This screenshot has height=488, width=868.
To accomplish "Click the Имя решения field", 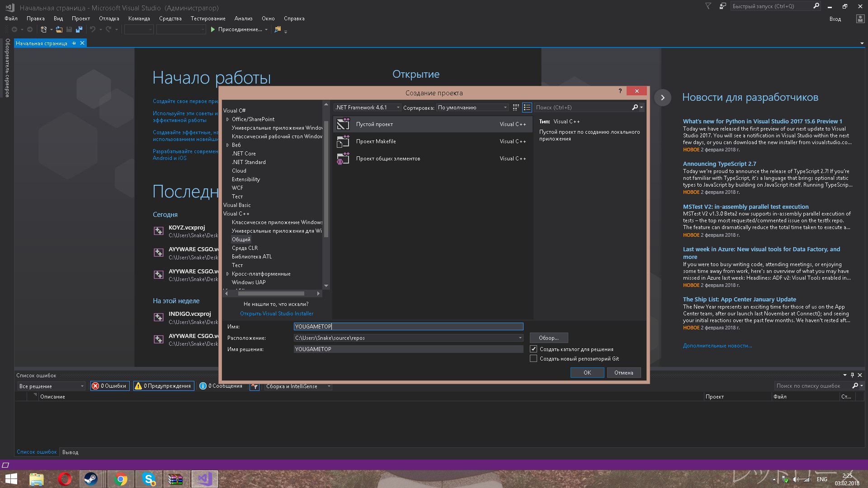I will tap(408, 349).
